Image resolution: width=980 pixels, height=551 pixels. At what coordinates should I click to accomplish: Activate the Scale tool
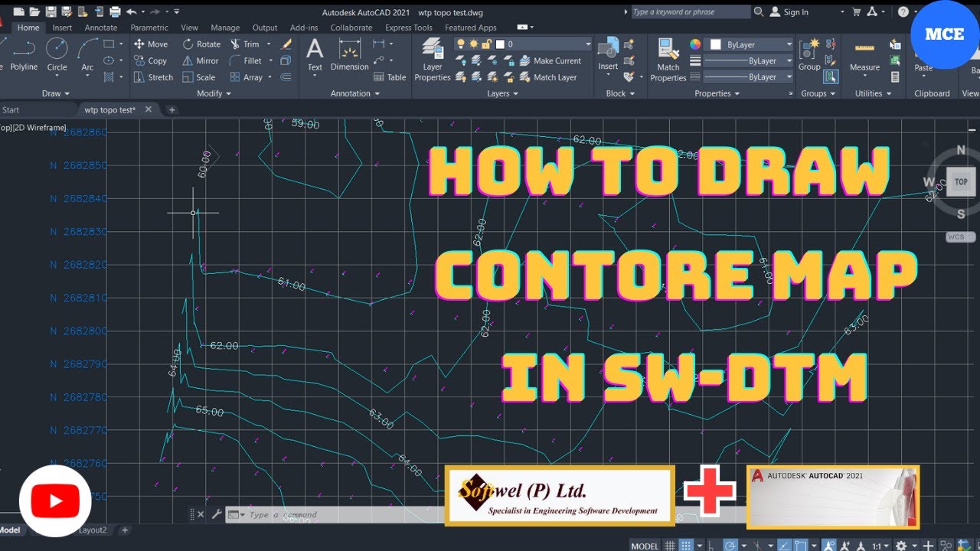point(199,77)
